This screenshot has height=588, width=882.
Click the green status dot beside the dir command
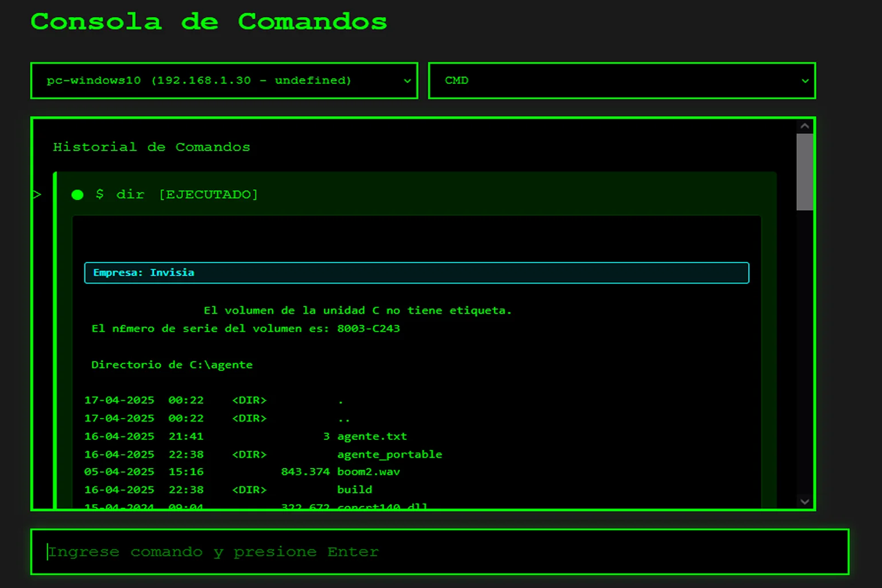tap(78, 195)
